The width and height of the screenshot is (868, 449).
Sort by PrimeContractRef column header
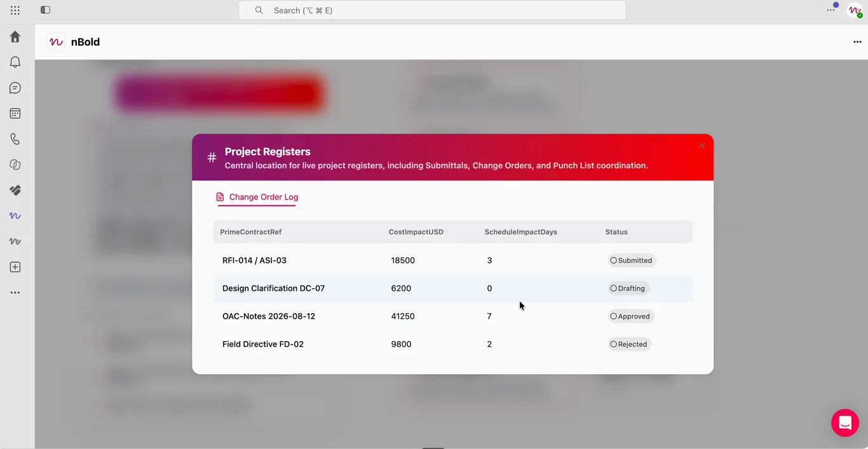[251, 232]
